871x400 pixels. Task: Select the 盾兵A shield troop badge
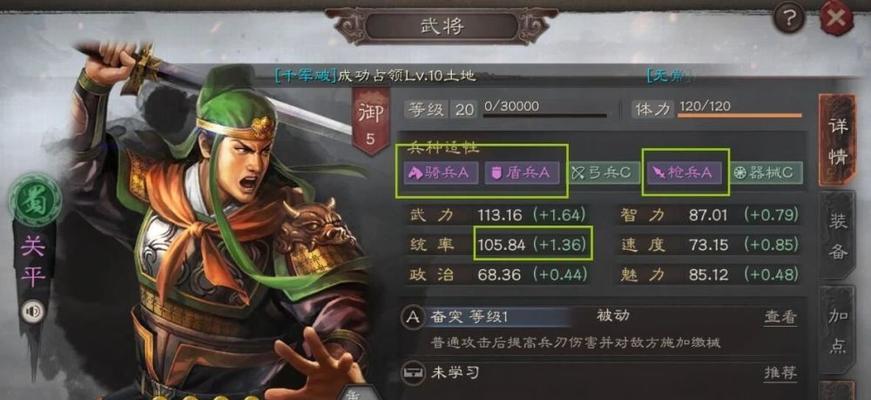tap(520, 173)
